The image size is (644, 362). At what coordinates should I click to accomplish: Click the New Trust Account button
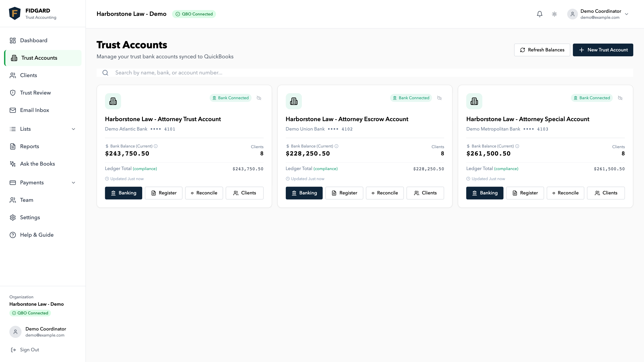click(603, 50)
